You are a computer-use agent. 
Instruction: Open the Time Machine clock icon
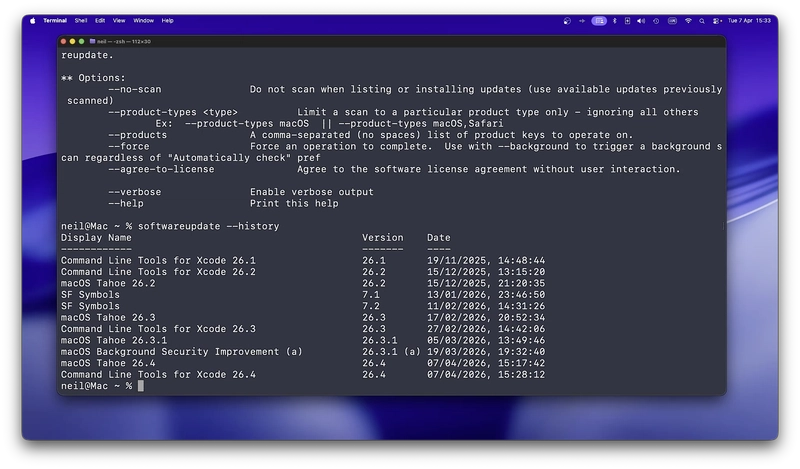(656, 21)
